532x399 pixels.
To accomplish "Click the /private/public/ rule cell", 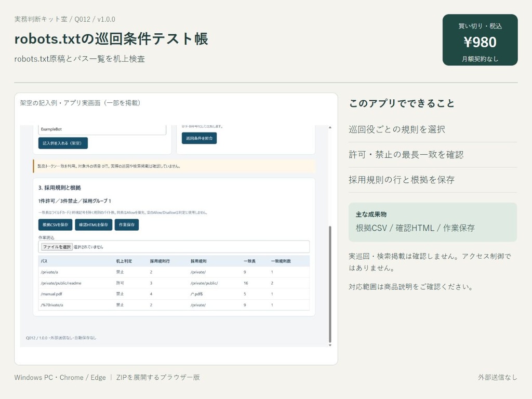I will 204,283.
